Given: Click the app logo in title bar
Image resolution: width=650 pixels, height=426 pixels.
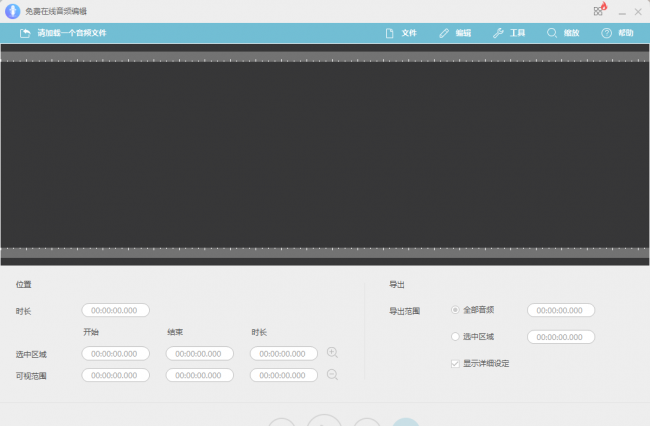Looking at the screenshot, I should (12, 11).
